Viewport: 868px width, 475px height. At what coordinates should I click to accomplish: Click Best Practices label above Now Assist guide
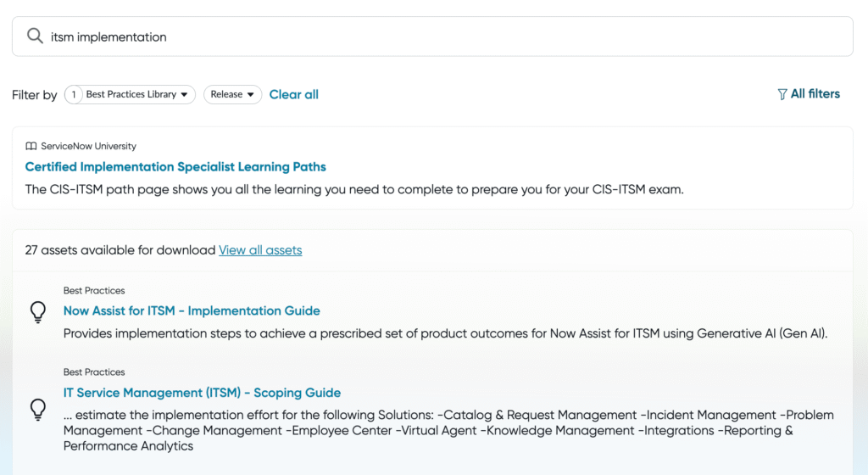pos(94,291)
